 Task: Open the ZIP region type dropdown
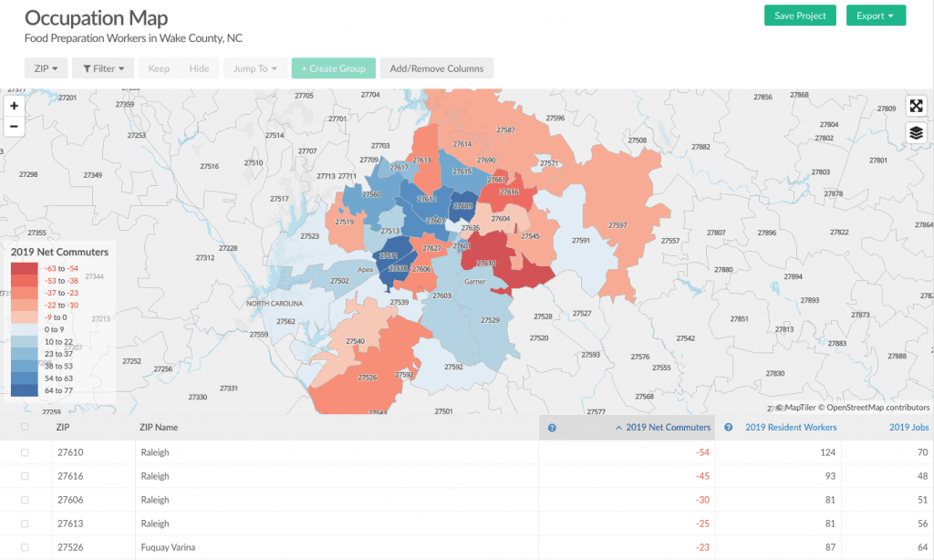click(46, 68)
